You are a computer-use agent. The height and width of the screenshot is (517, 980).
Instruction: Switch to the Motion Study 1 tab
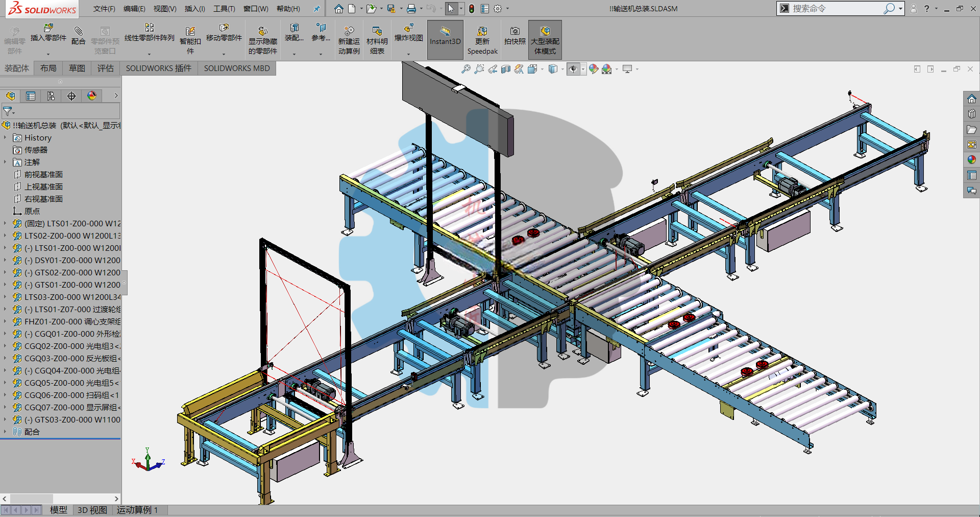138,510
